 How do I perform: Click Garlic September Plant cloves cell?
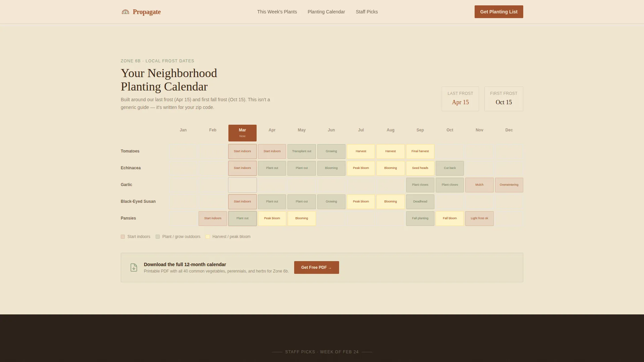tap(420, 185)
